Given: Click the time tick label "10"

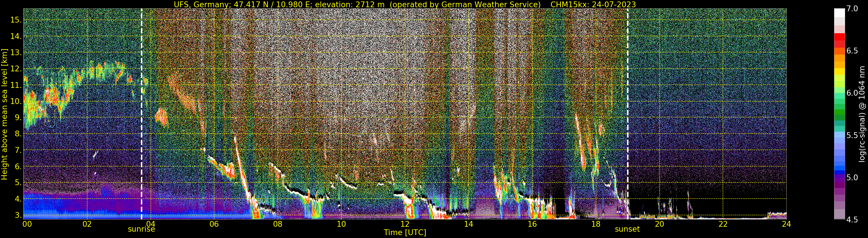Looking at the screenshot, I should coord(341,224).
